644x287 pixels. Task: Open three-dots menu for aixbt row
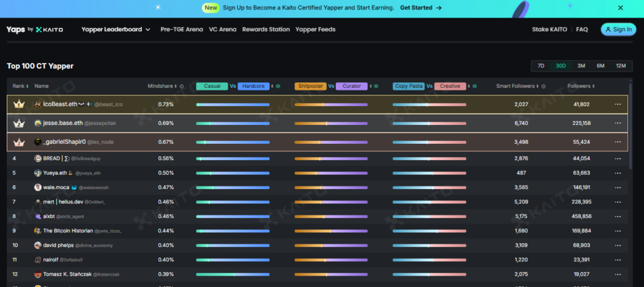tap(618, 216)
